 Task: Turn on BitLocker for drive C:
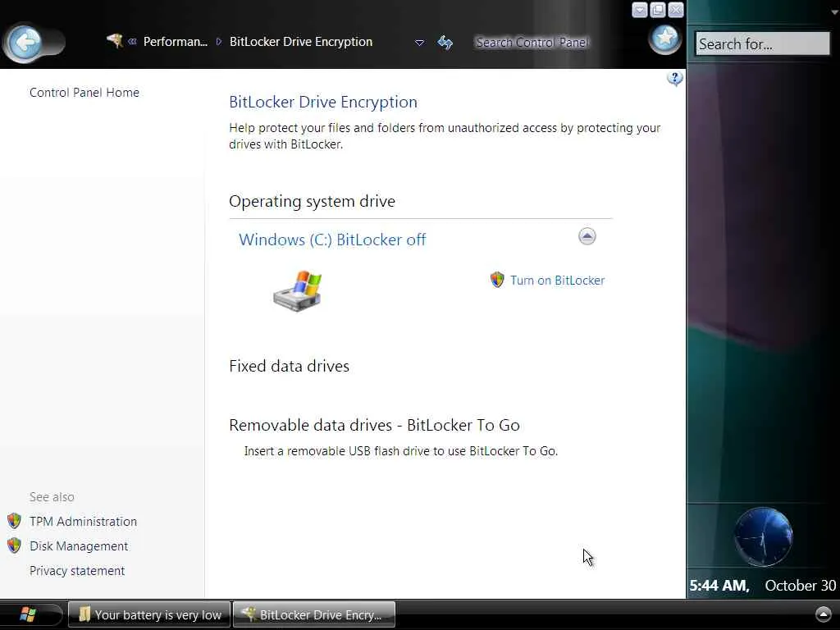click(557, 281)
